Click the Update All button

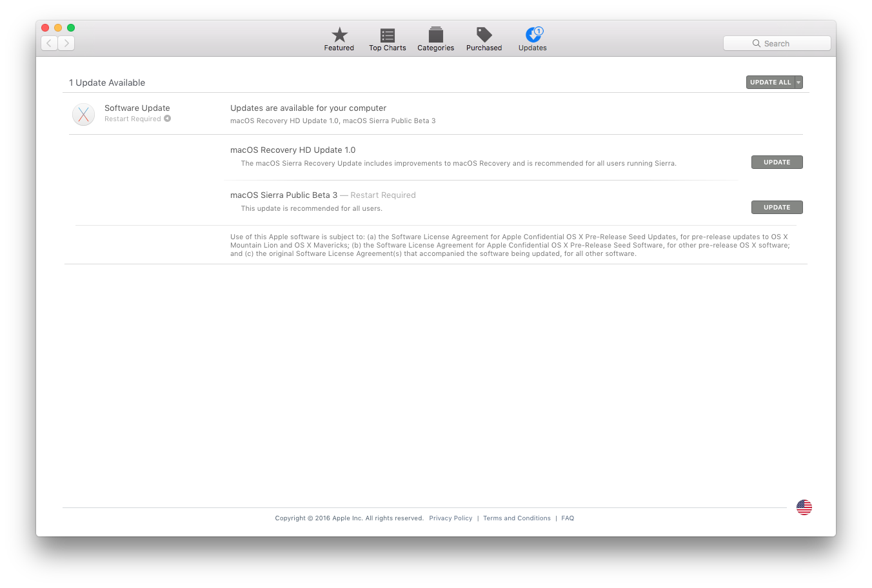point(770,83)
